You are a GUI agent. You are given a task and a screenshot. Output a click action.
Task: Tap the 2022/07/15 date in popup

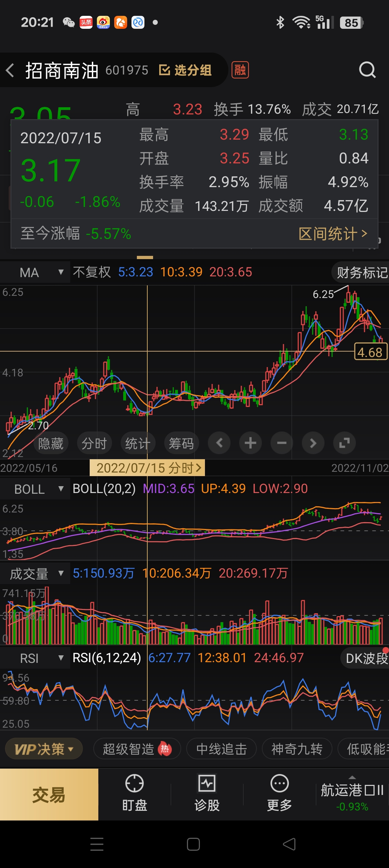(x=61, y=138)
